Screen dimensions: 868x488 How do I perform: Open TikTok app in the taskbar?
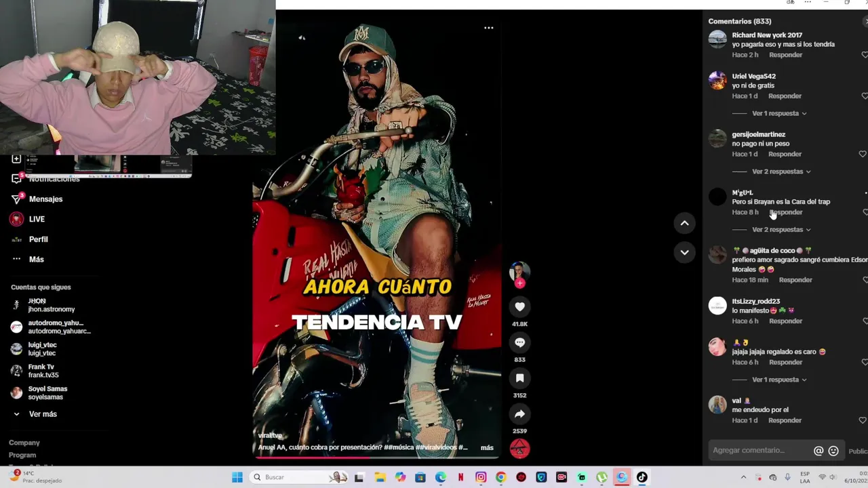(642, 477)
